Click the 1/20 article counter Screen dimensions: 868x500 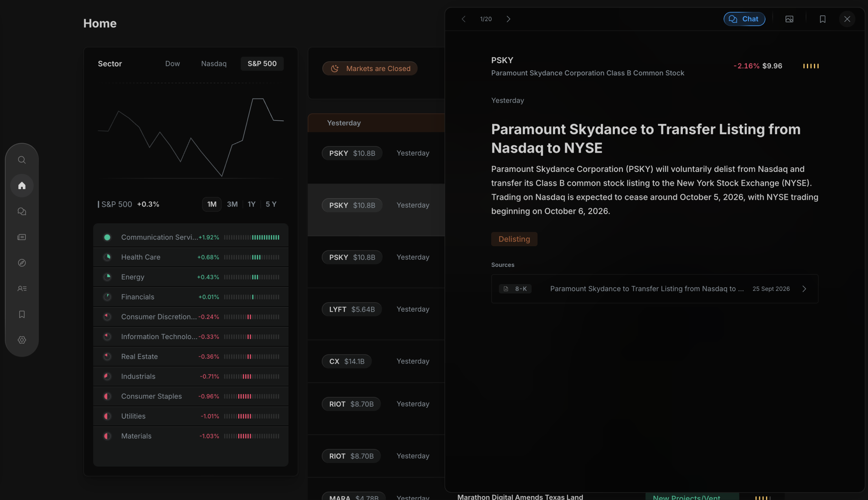[x=486, y=19]
